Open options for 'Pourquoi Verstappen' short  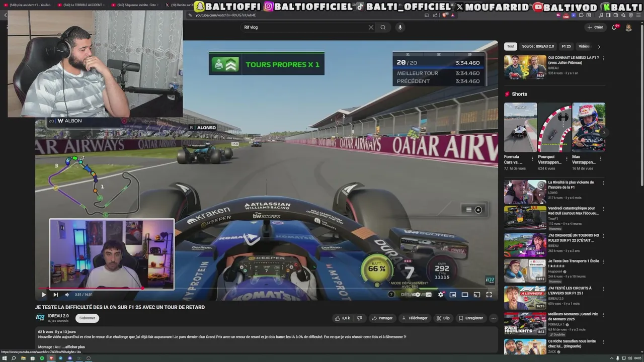coord(567,158)
